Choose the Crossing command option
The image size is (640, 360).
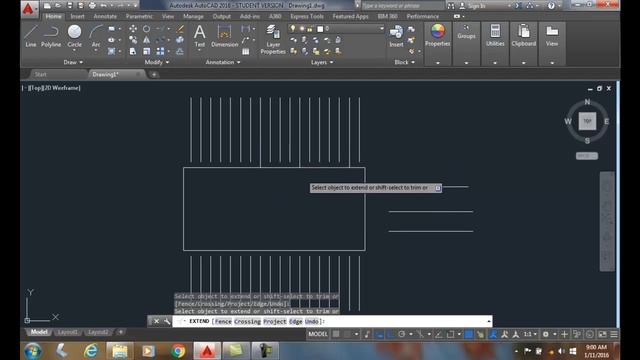(x=247, y=322)
